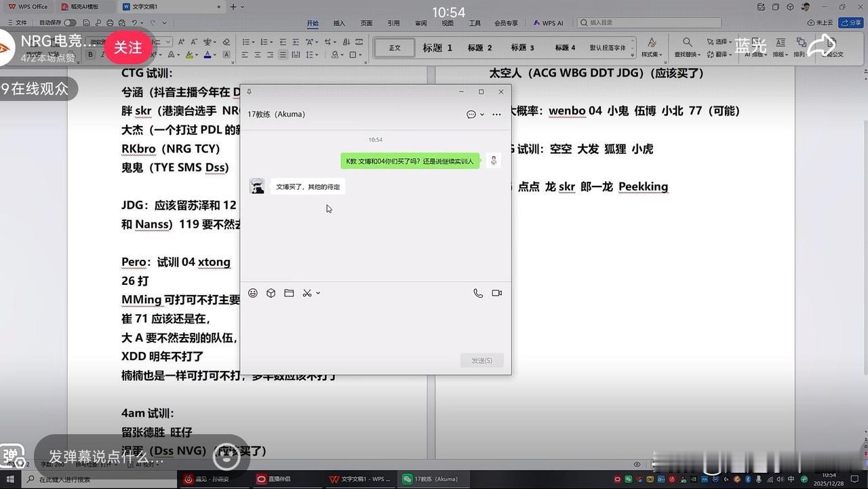Open the 工具 ribbon tab
Image resolution: width=868 pixels, height=489 pixels.
tap(475, 23)
